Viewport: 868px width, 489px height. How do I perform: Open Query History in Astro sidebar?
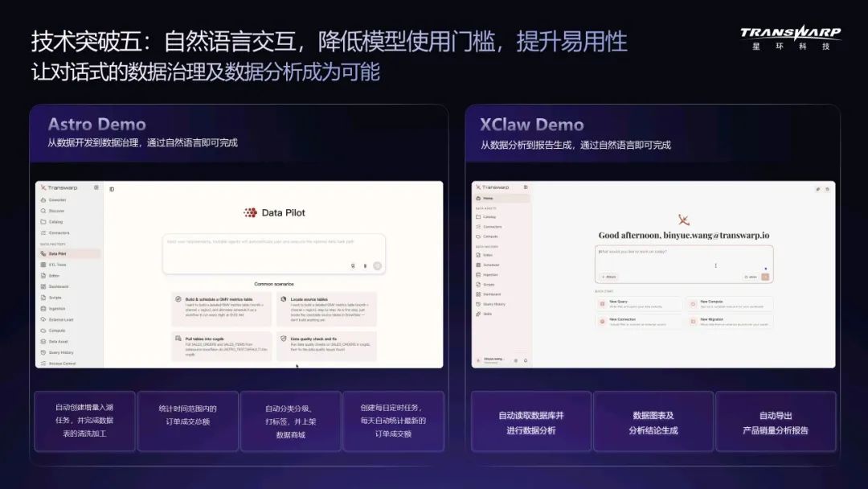coord(57,353)
